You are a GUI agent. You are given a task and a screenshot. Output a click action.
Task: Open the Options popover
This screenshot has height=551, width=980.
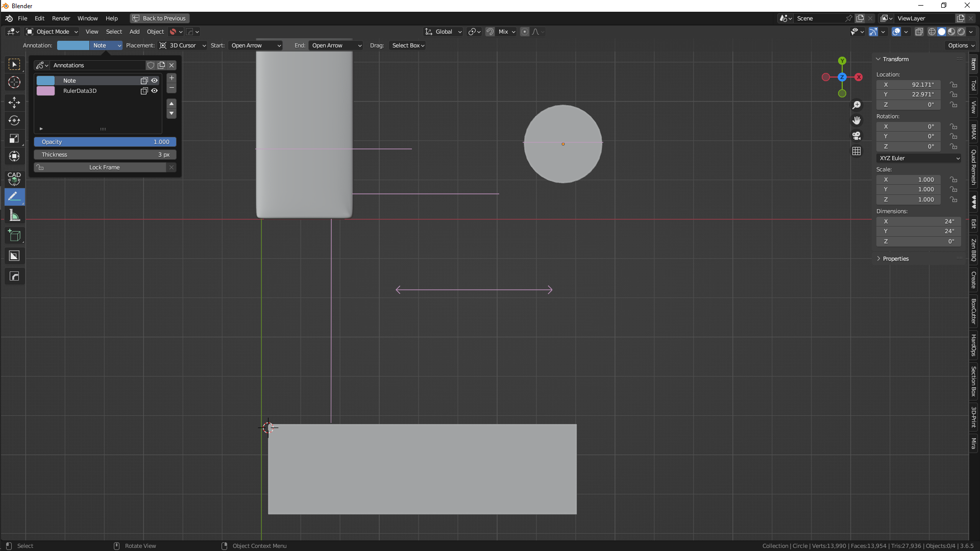click(961, 45)
